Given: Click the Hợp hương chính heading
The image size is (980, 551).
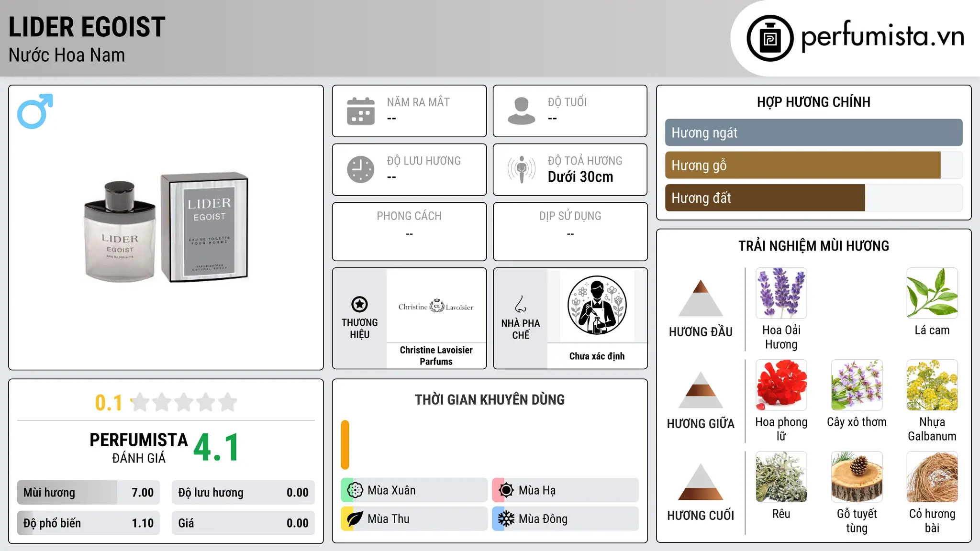Looking at the screenshot, I should [x=813, y=102].
